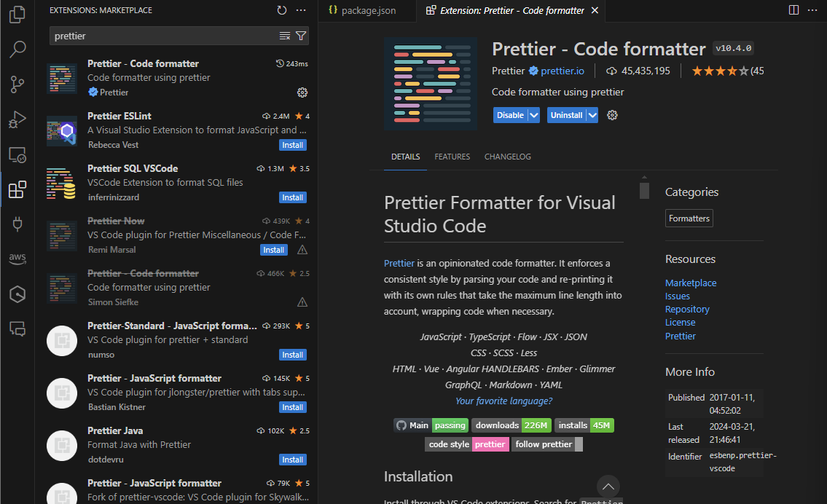Open editor more actions menu
The image size is (827, 504).
(812, 10)
